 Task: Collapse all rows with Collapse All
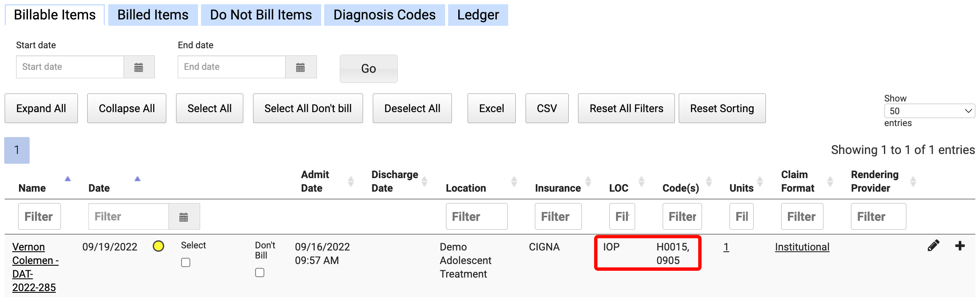click(x=127, y=109)
